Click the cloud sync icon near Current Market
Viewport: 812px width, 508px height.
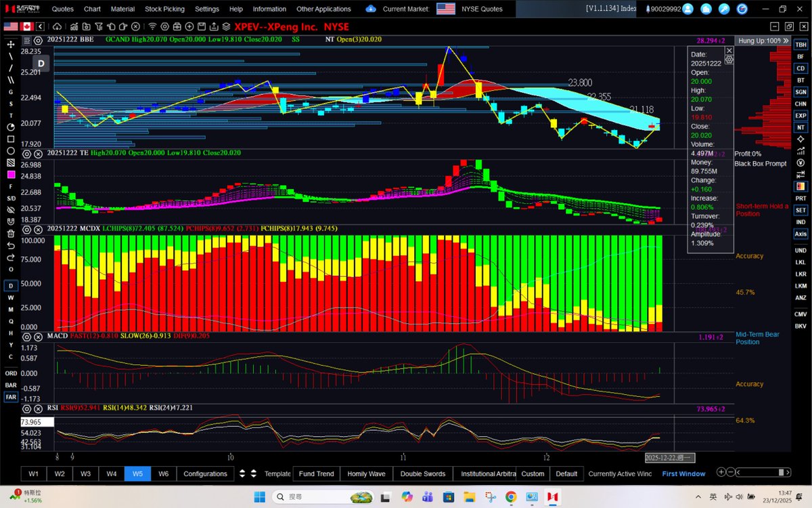coord(371,9)
